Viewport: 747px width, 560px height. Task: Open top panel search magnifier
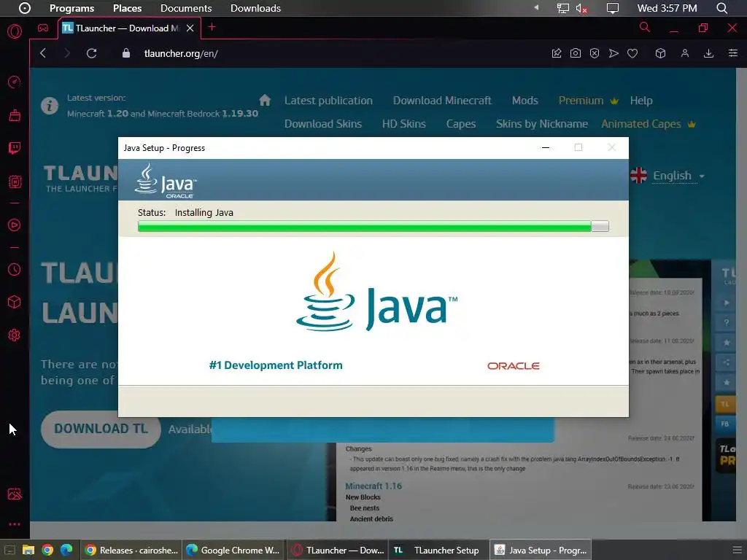721,8
